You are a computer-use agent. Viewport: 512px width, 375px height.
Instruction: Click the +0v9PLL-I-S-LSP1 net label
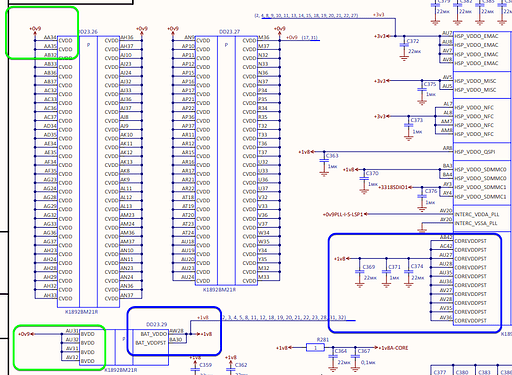pos(342,214)
